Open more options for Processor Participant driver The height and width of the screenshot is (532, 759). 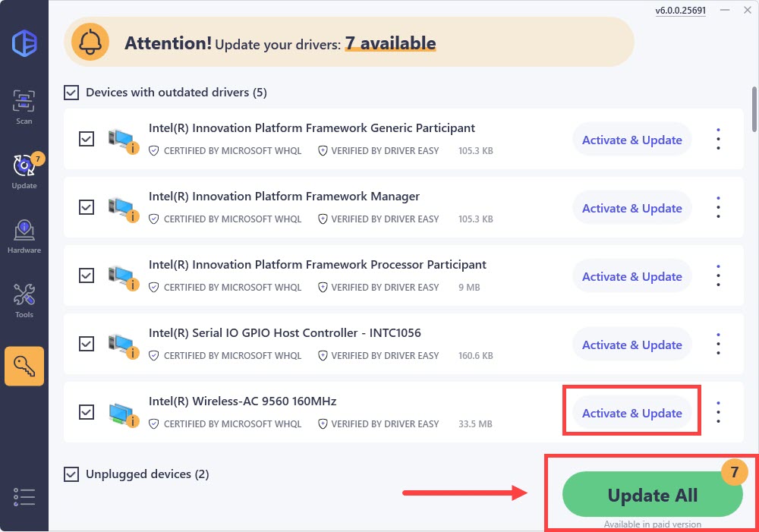(718, 276)
